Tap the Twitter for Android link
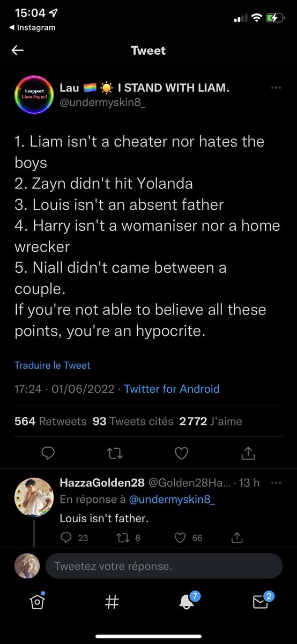The width and height of the screenshot is (297, 644). (x=172, y=389)
